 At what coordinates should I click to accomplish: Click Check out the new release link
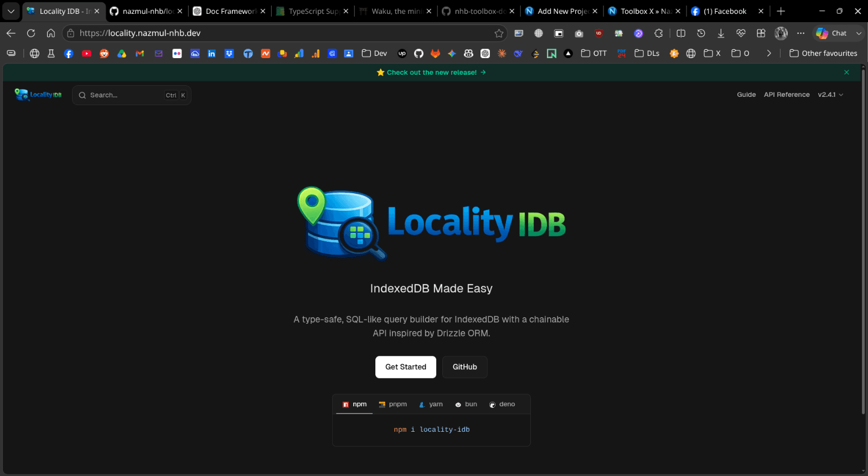[431, 73]
